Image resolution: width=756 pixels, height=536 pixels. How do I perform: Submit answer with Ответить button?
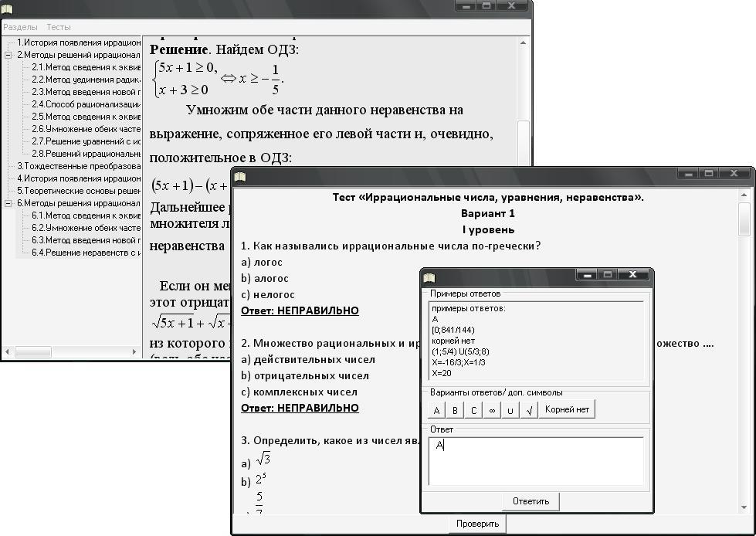531,501
